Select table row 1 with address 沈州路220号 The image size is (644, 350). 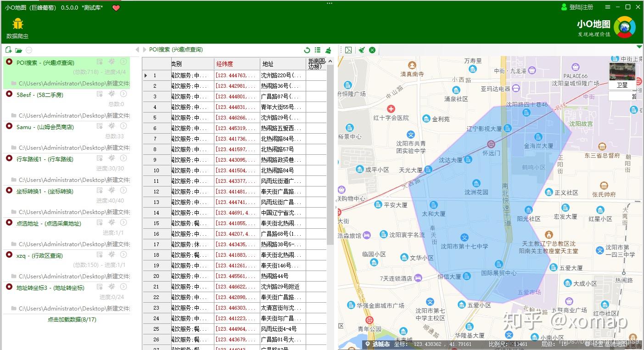coord(235,75)
